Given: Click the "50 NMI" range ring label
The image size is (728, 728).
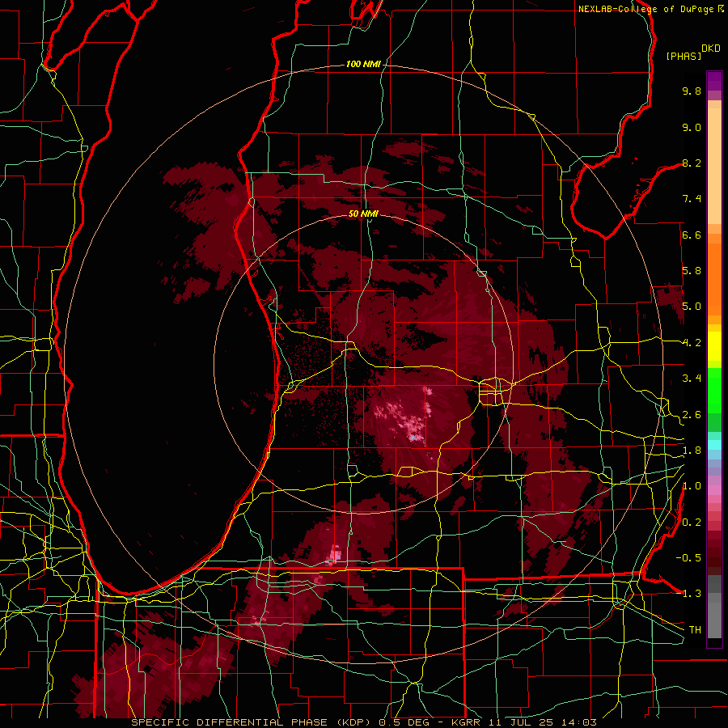Looking at the screenshot, I should tap(363, 214).
